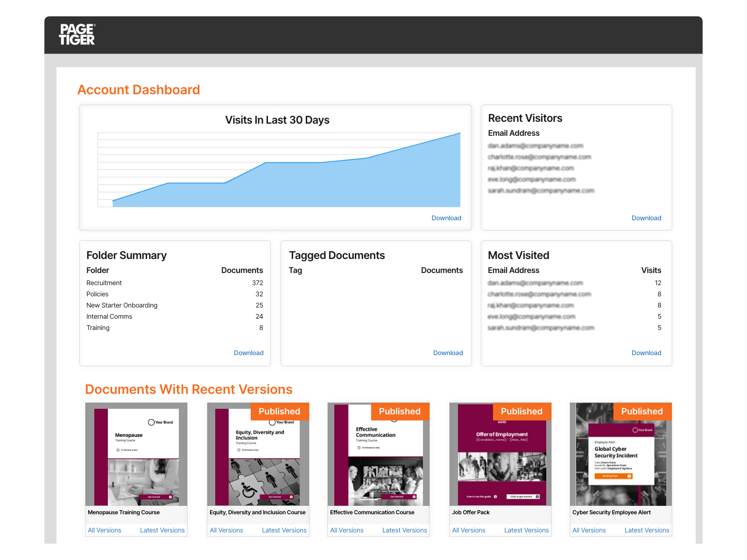Click the Email Address header in Most Visited
Image resolution: width=747 pixels, height=560 pixels.
[x=514, y=270]
